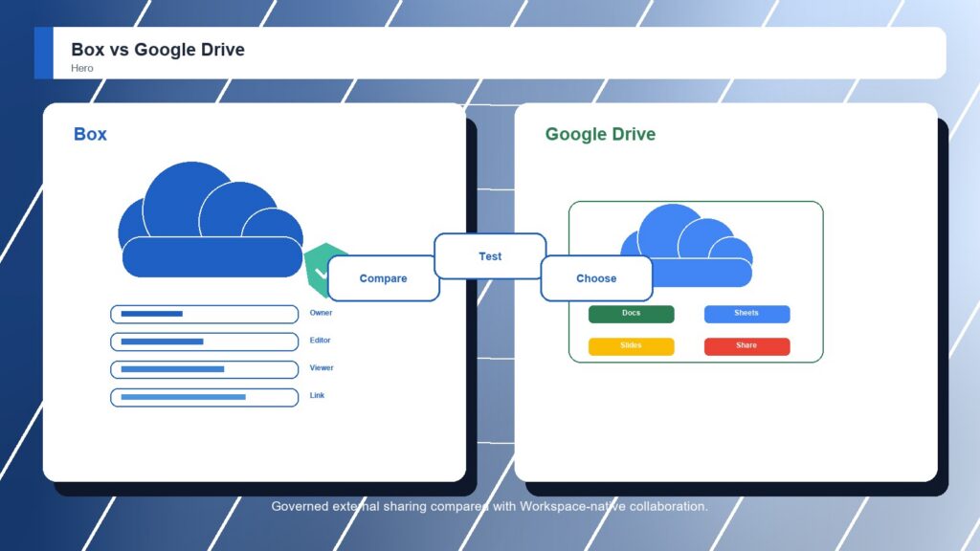Click the large Box cloud icon
This screenshot has height=551, width=980.
tap(211, 219)
